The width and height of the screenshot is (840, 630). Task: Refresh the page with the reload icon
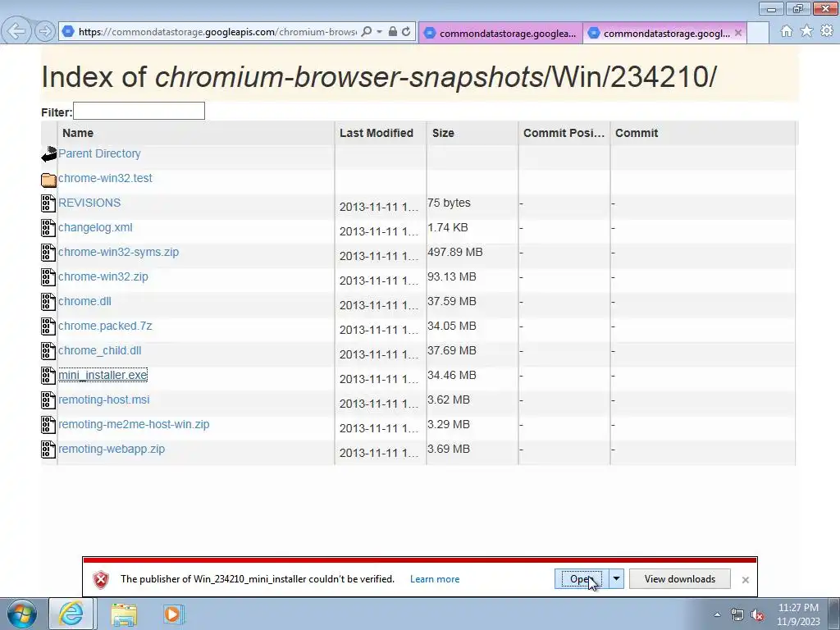[x=406, y=32]
